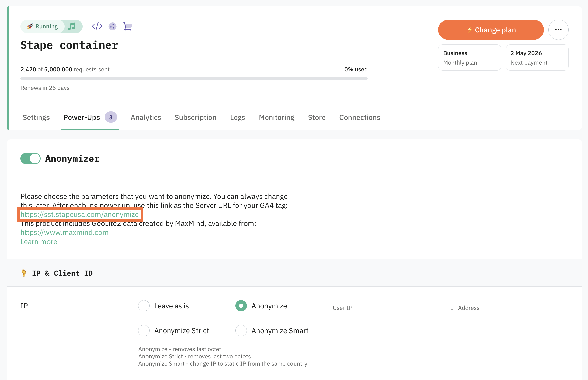Open the Monitoring tab
This screenshot has height=380, width=588.
pos(276,117)
